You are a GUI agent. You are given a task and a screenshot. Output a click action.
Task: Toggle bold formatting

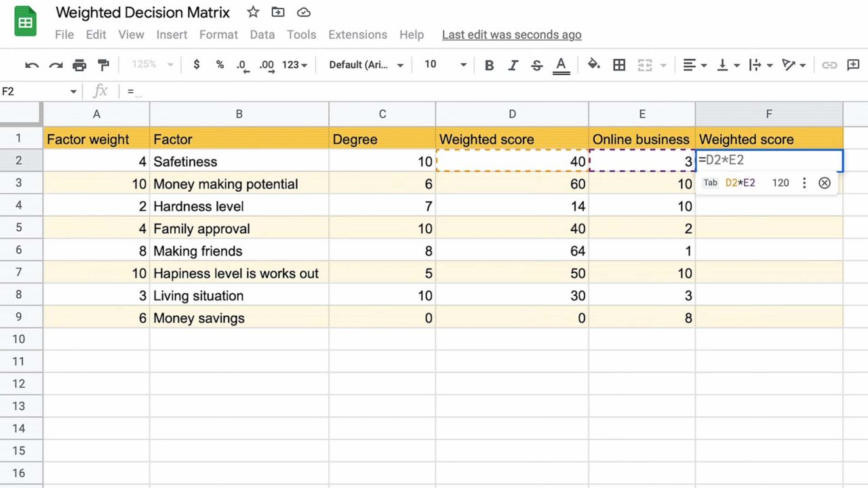pos(489,64)
